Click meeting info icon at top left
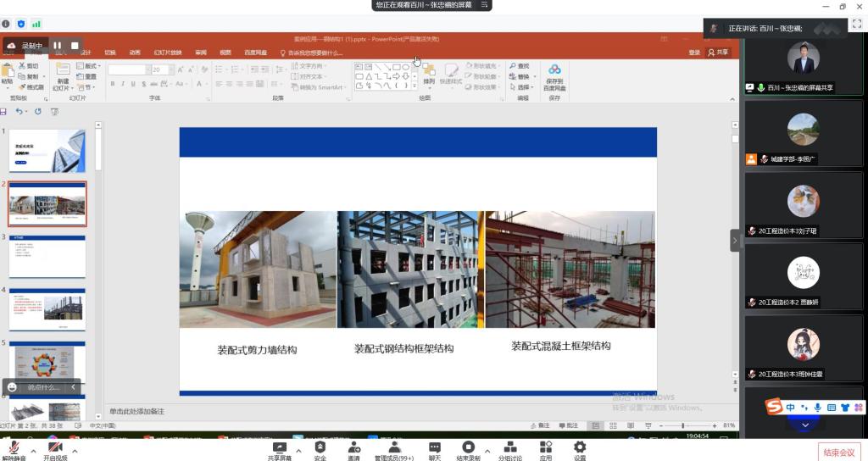This screenshot has width=868, height=461. (6, 24)
